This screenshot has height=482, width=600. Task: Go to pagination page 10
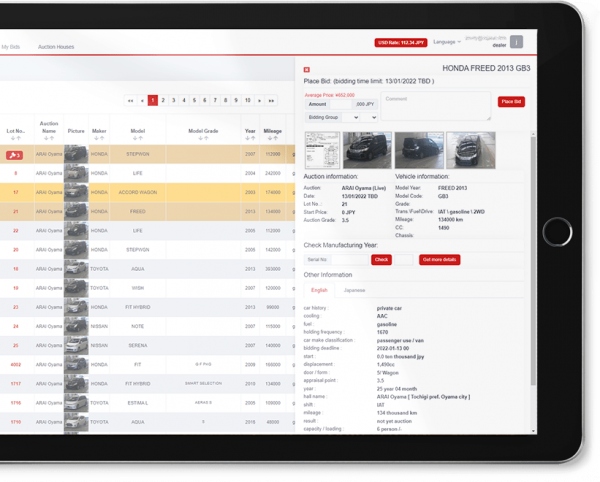pyautogui.click(x=248, y=101)
